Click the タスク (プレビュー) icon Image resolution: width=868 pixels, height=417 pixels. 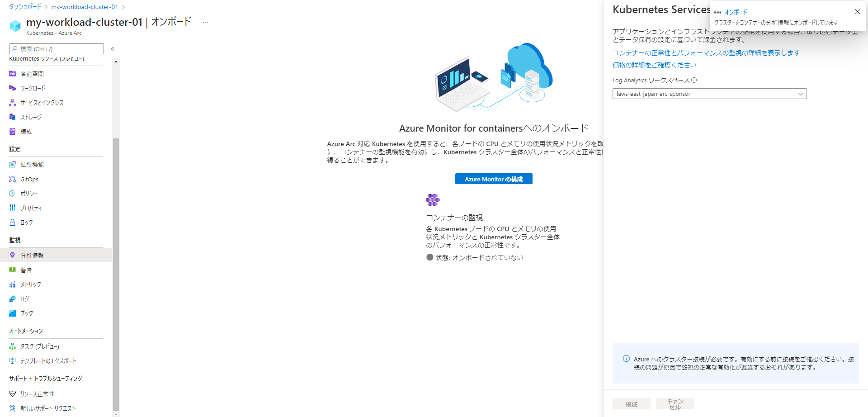[13, 346]
